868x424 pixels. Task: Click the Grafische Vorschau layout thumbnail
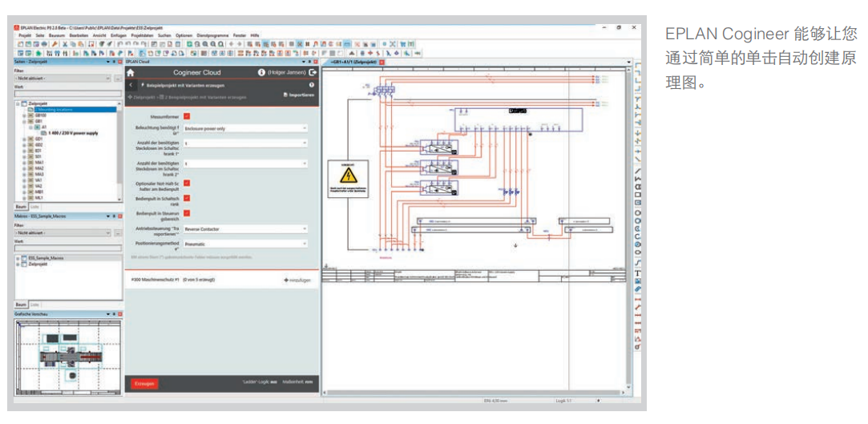tap(67, 356)
